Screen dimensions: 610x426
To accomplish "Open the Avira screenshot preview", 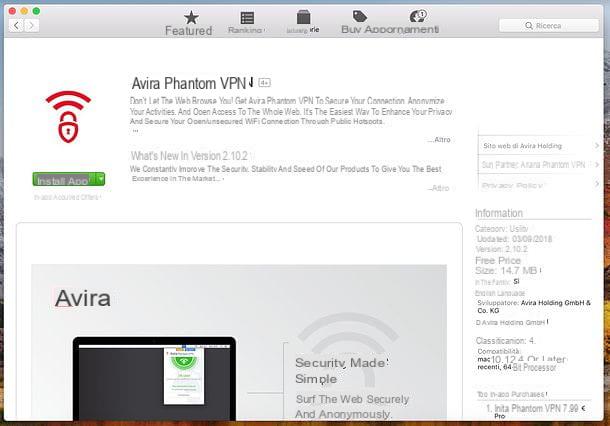I will 239,342.
